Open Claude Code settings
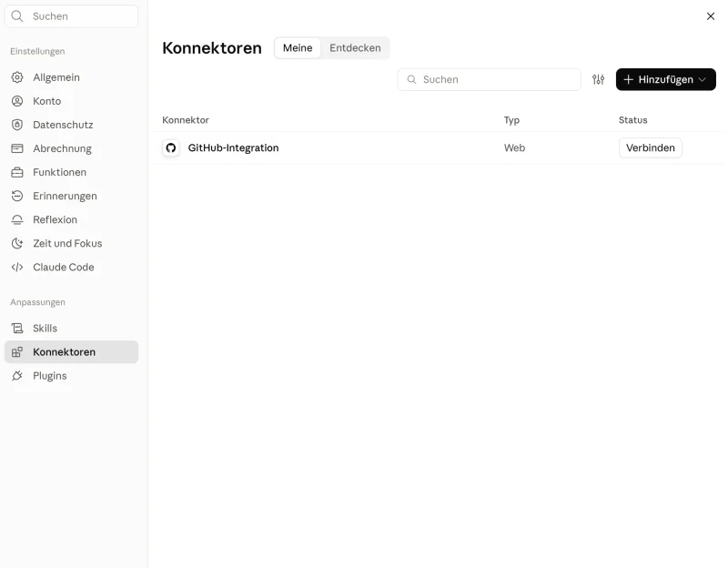Viewport: 728px width, 568px height. (72, 267)
